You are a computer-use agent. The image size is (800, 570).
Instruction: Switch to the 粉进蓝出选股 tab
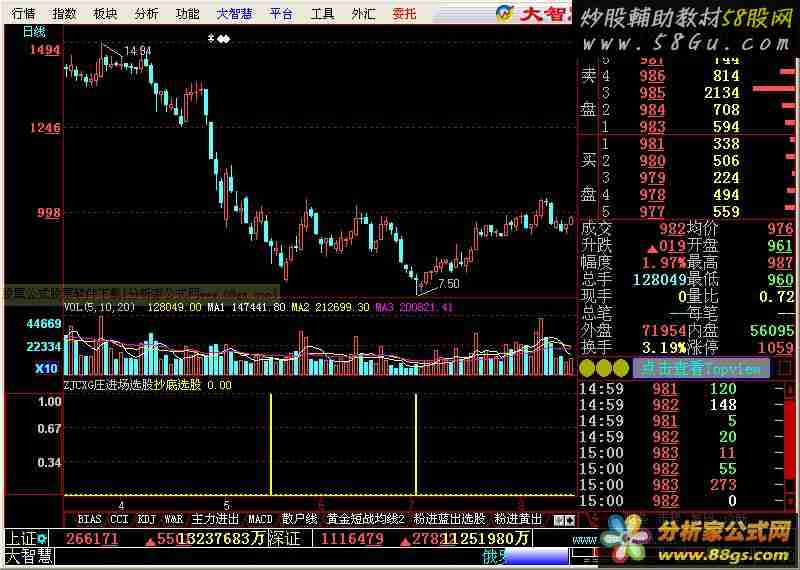point(449,519)
